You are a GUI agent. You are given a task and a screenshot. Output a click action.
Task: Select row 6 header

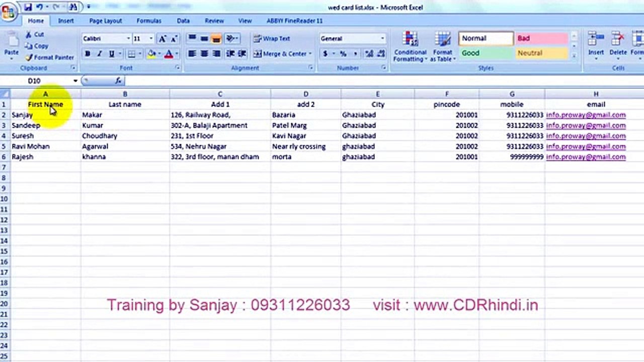click(4, 156)
